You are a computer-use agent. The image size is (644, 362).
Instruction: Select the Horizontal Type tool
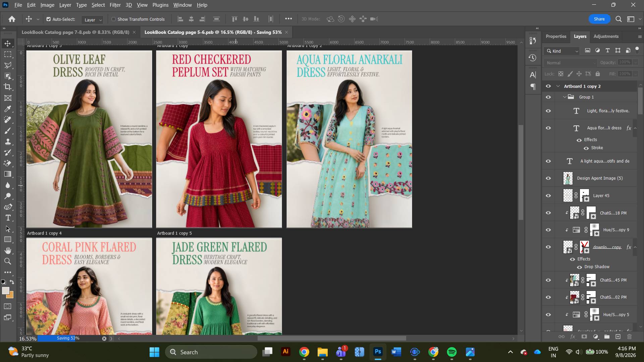coord(8,218)
